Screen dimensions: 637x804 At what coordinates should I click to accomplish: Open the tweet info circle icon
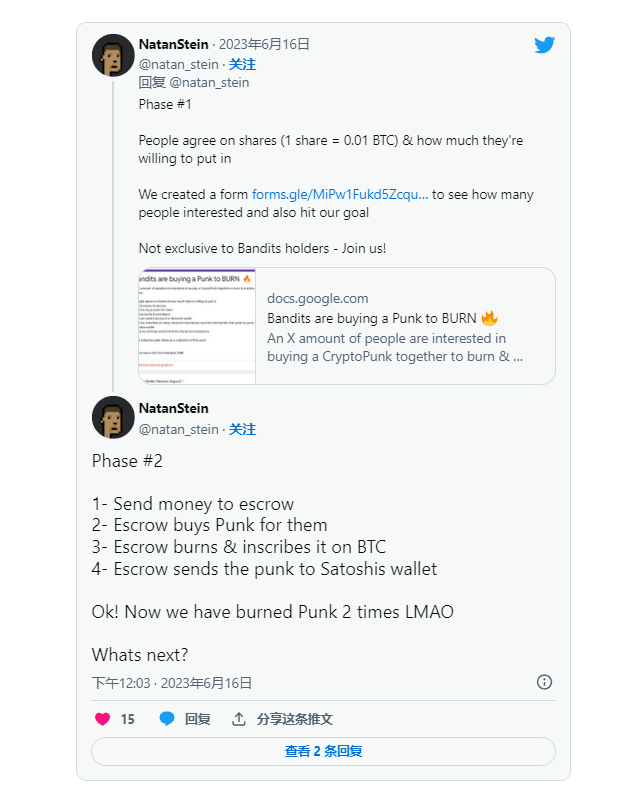click(x=544, y=682)
